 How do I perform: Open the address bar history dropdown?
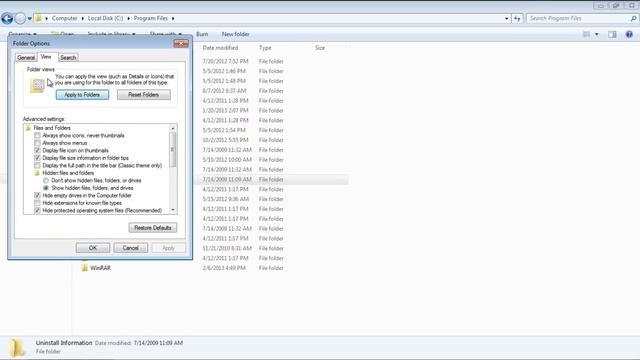point(507,18)
